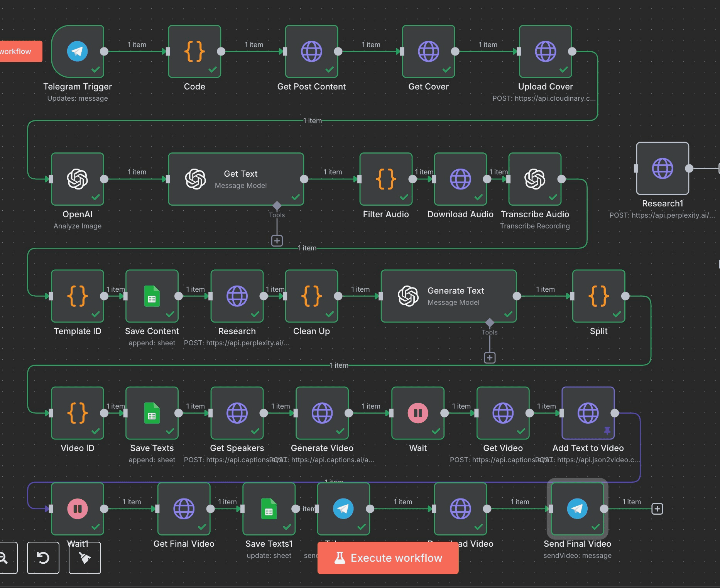Click the zoom-out magnifier icon
720x588 pixels.
click(5, 558)
